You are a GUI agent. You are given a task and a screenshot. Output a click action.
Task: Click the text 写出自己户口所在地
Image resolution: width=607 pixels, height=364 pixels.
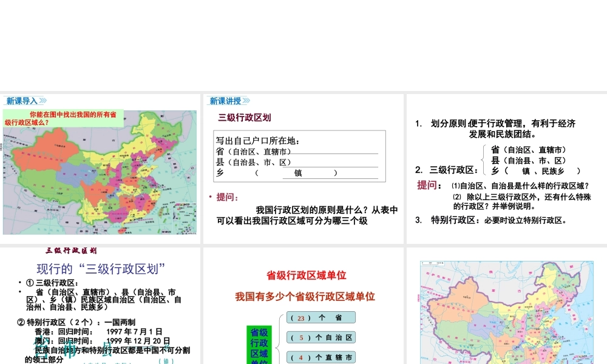pyautogui.click(x=258, y=141)
